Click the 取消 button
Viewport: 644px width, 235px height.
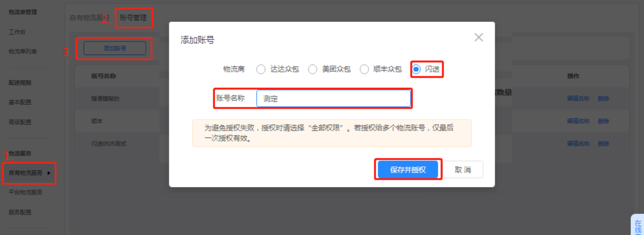[463, 169]
